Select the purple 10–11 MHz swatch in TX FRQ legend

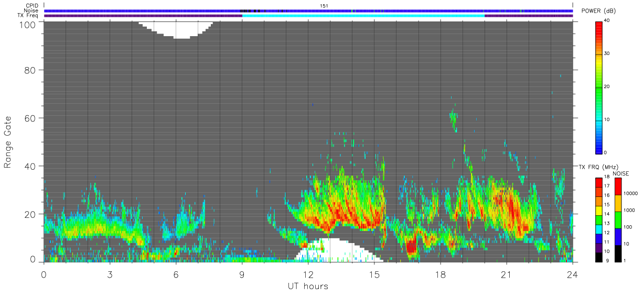pyautogui.click(x=599, y=248)
